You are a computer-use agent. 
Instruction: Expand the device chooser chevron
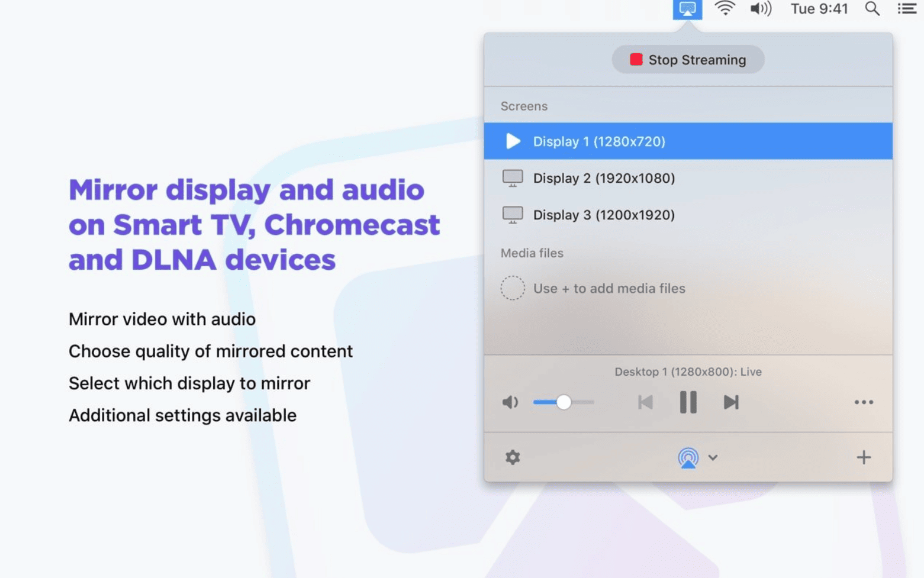pyautogui.click(x=713, y=457)
